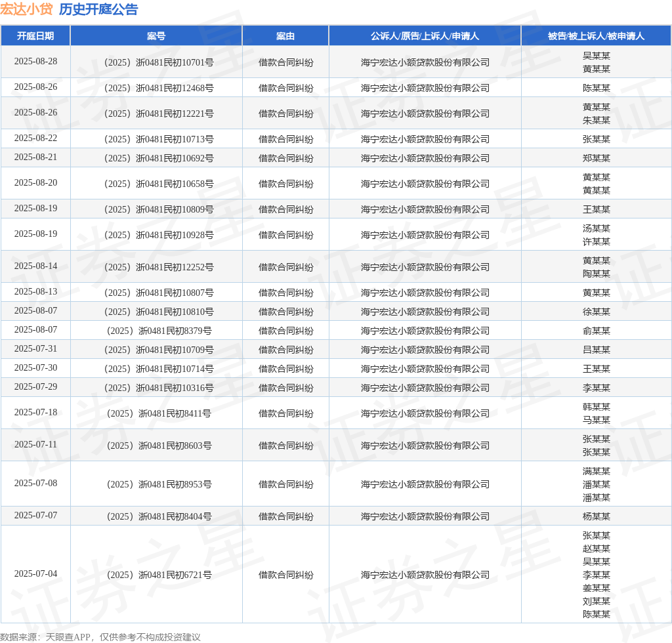Select case number (2025)浙0481民初10928号

point(159,235)
